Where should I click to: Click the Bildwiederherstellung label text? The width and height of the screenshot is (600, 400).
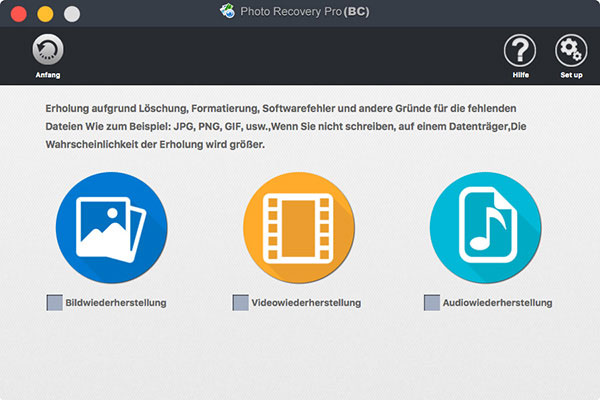[x=116, y=303]
